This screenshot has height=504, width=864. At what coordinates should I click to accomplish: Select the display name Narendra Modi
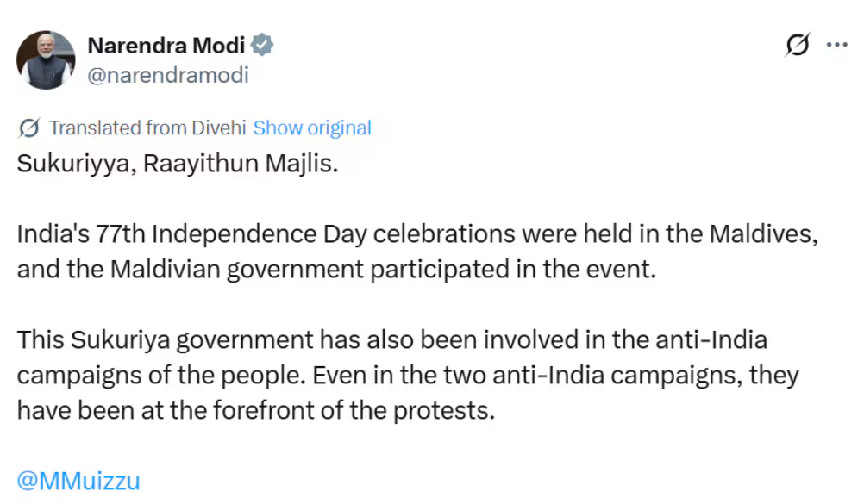[168, 45]
